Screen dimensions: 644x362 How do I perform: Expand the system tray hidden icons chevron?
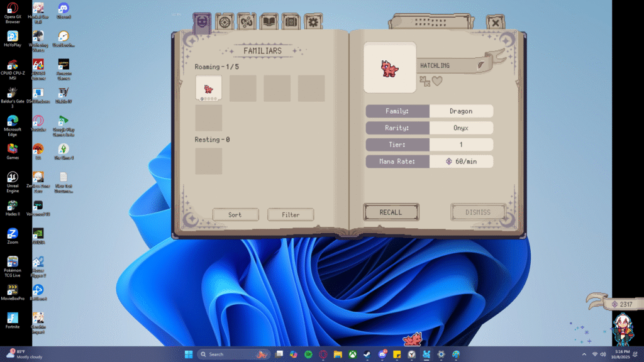(x=584, y=354)
